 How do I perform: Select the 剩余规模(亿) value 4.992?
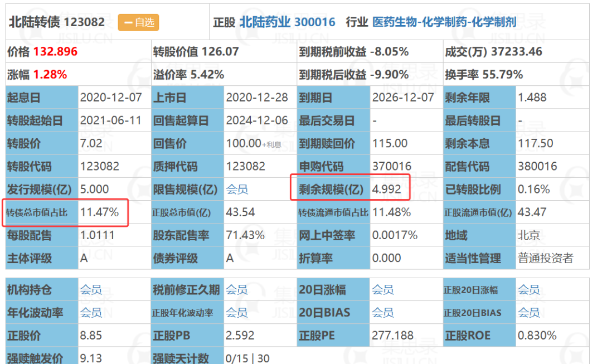pos(387,190)
